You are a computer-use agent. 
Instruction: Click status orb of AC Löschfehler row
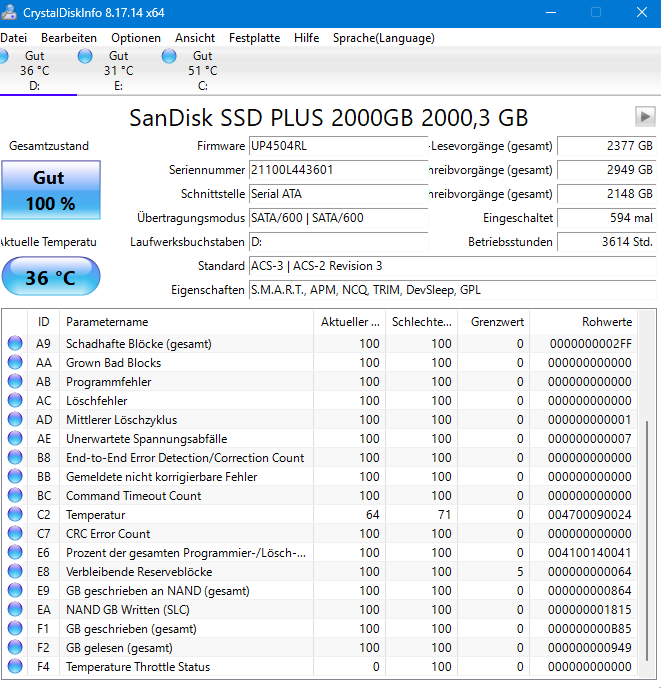point(15,401)
